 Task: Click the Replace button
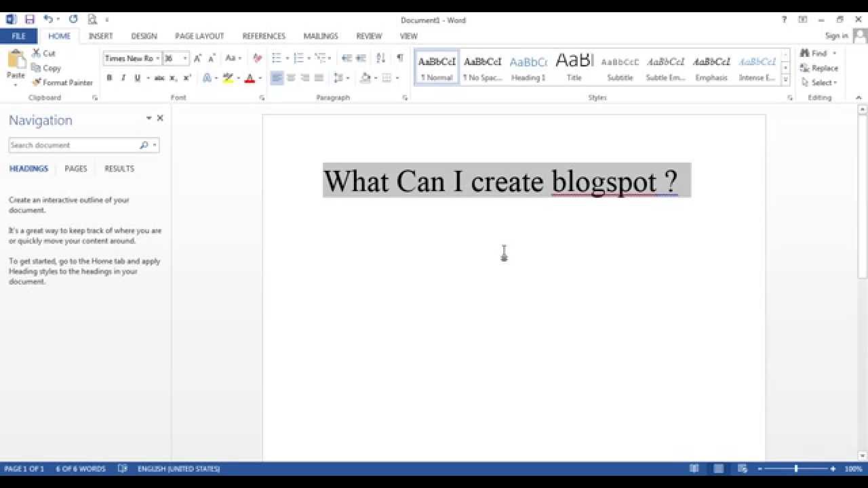tap(819, 68)
